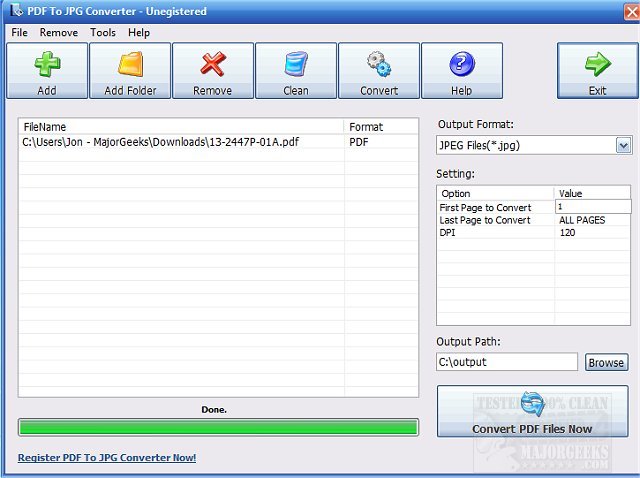Image resolution: width=640 pixels, height=478 pixels.
Task: Click the Format column header
Action: click(381, 127)
